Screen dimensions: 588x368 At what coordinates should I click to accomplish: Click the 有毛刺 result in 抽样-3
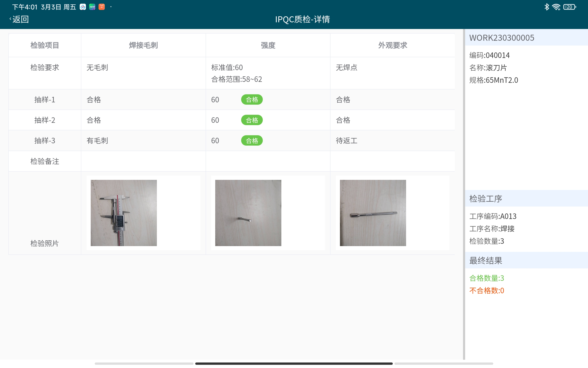pyautogui.click(x=97, y=141)
